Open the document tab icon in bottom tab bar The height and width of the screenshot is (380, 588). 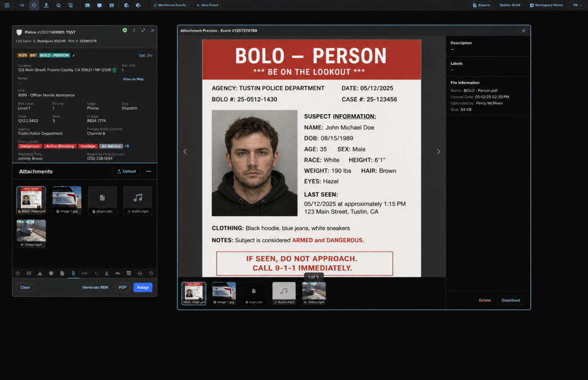tap(62, 273)
